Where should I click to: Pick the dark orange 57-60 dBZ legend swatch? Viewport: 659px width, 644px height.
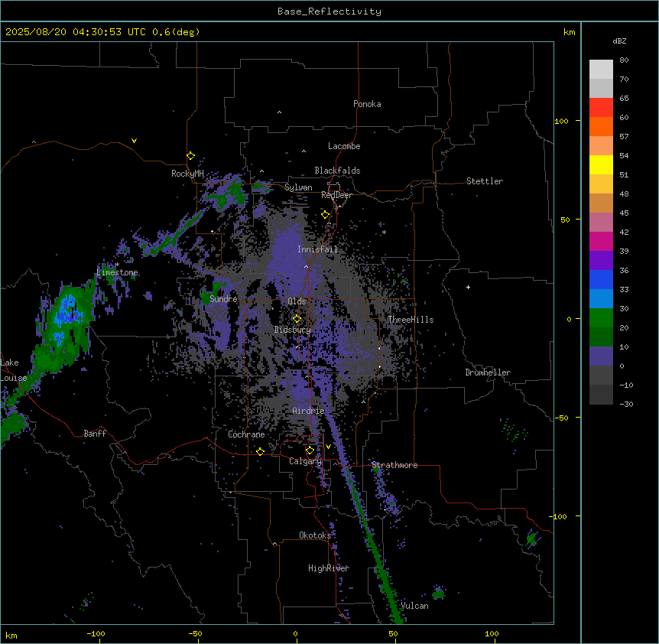click(x=601, y=126)
